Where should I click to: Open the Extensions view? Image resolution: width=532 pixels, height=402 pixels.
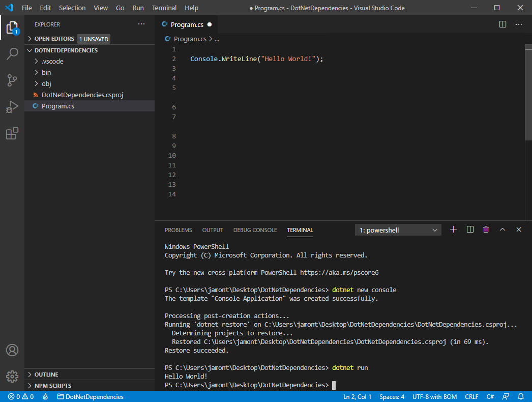(12, 133)
